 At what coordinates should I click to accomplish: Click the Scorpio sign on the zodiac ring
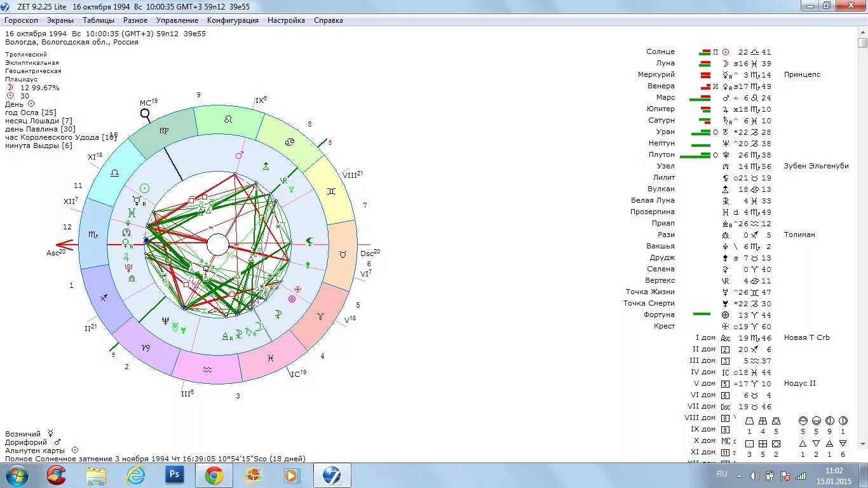pyautogui.click(x=93, y=234)
